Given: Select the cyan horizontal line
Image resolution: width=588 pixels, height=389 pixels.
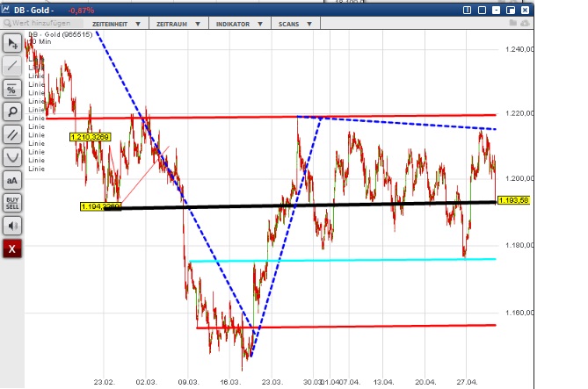Looking at the screenshot, I should (x=343, y=260).
